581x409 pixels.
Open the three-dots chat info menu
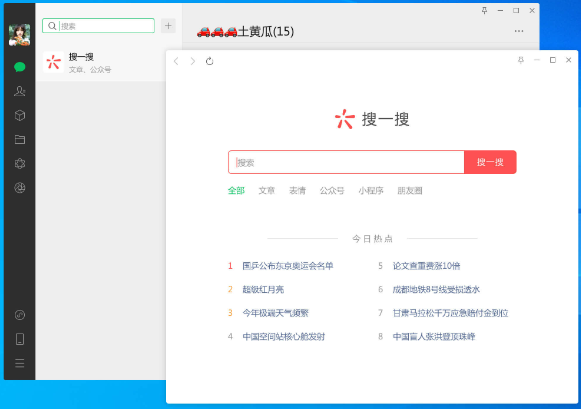[x=519, y=31]
